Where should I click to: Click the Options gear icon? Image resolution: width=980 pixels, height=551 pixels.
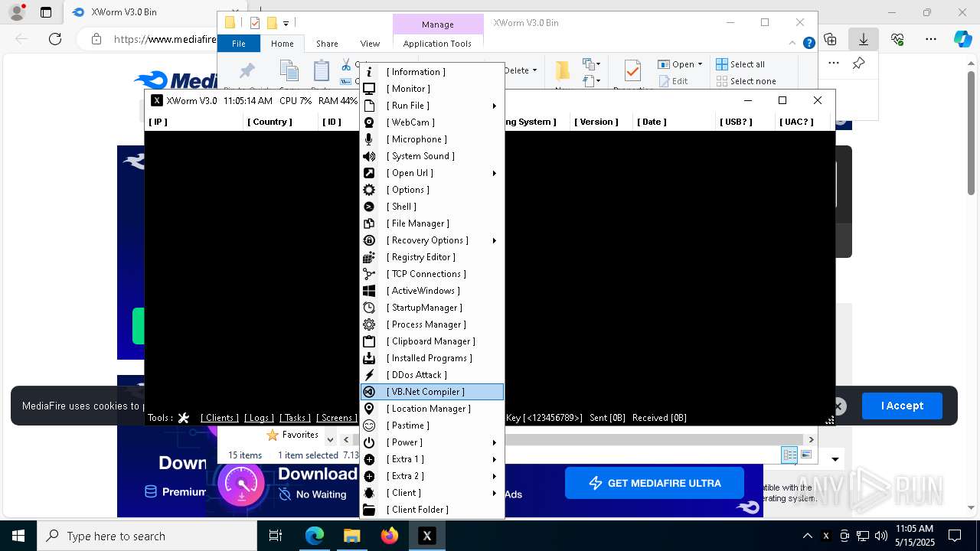pos(369,190)
